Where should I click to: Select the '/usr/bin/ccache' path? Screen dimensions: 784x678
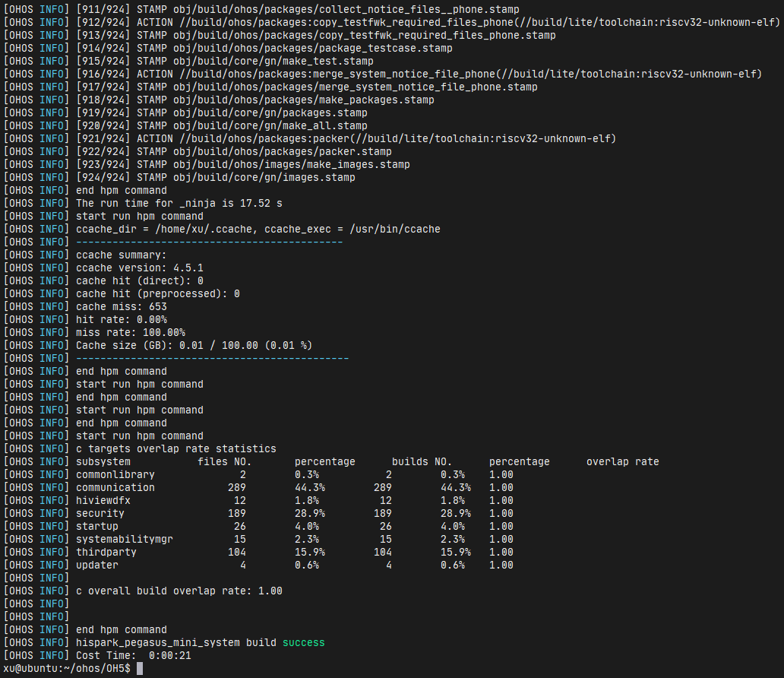(x=395, y=230)
